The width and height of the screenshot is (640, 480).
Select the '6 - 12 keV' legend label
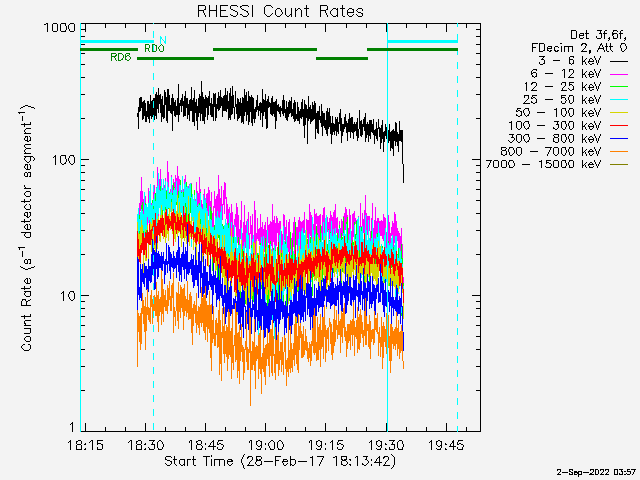566,74
